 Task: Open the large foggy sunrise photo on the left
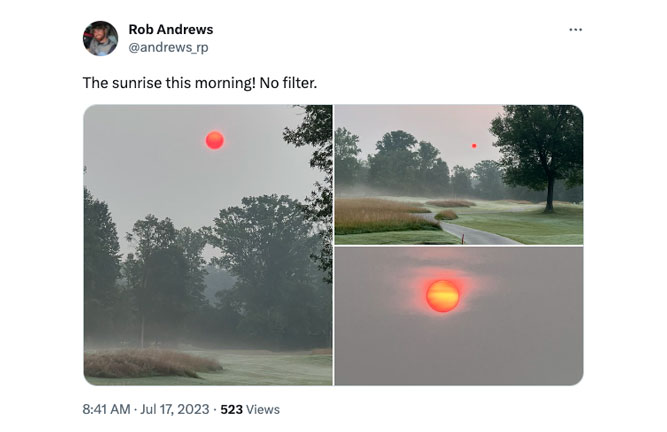tap(208, 245)
